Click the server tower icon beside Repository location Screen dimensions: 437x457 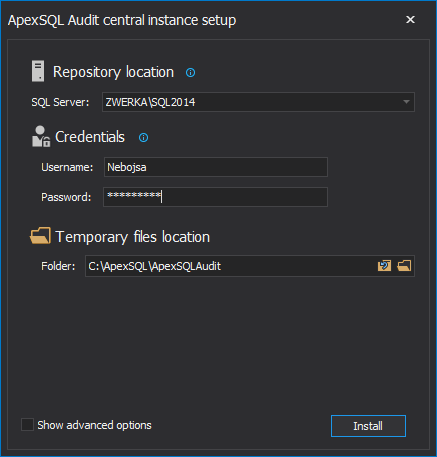coord(38,71)
